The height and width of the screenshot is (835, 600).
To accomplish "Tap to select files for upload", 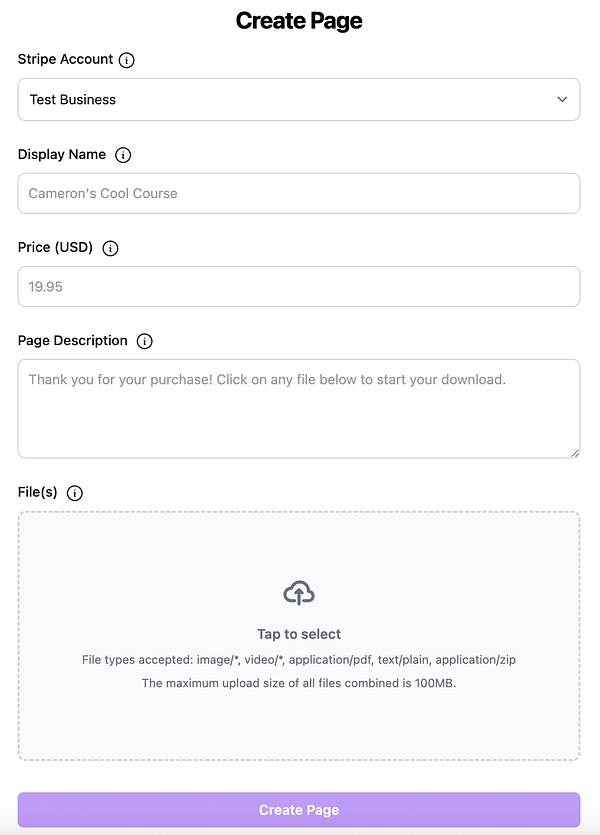I will [299, 633].
